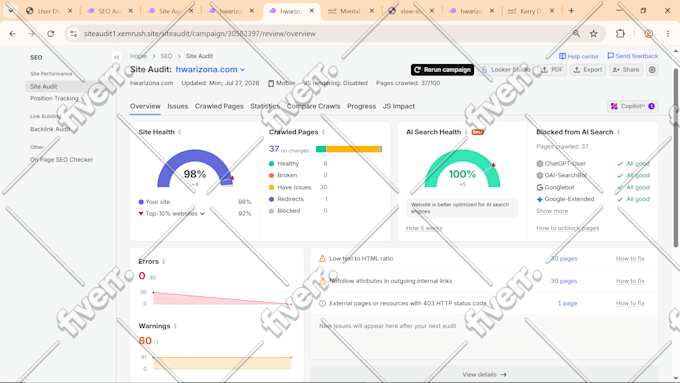The width and height of the screenshot is (680, 383).
Task: Close the User Da browser tab
Action: tap(70, 11)
